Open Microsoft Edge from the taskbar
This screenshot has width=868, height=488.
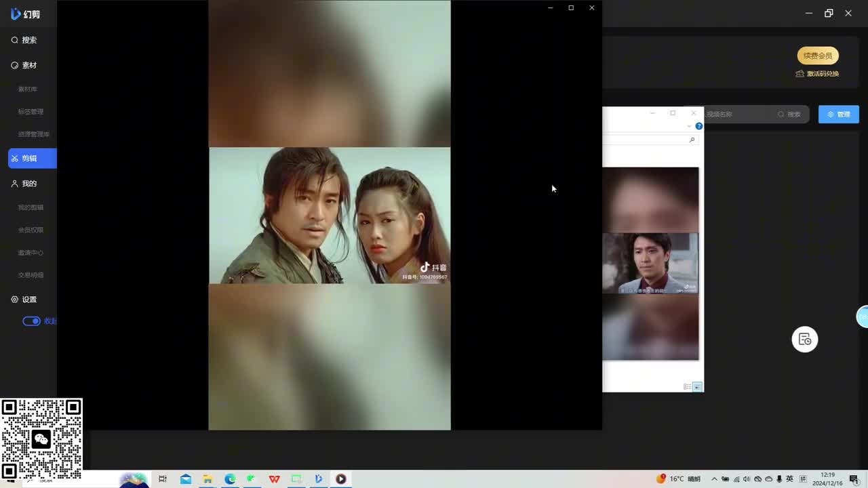click(x=230, y=479)
